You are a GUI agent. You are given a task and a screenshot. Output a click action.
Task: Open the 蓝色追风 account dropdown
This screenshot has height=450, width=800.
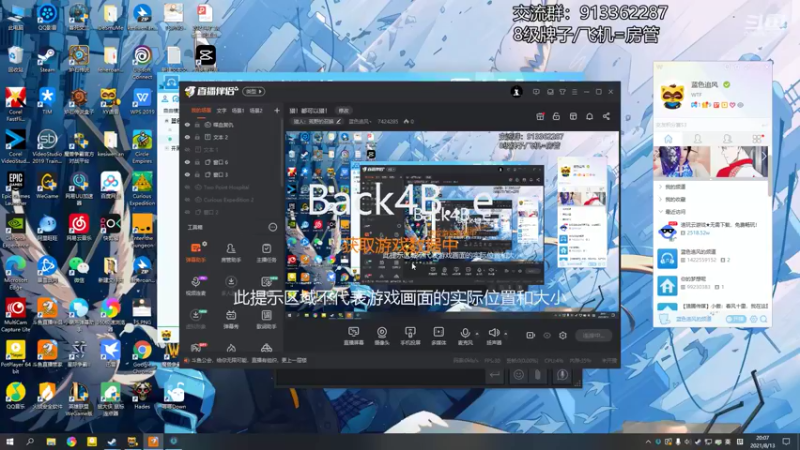coord(360,121)
